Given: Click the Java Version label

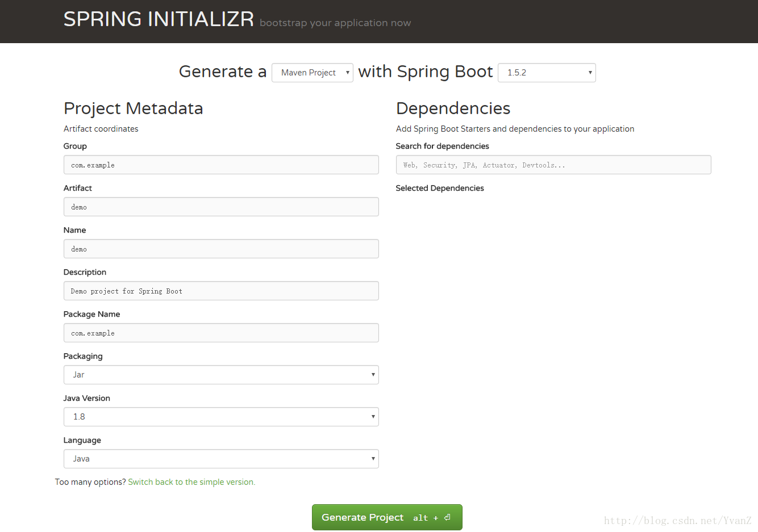Looking at the screenshot, I should click(x=87, y=398).
